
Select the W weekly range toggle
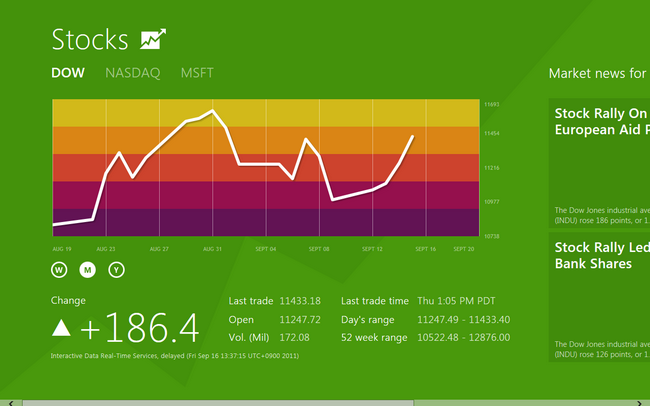(x=59, y=270)
